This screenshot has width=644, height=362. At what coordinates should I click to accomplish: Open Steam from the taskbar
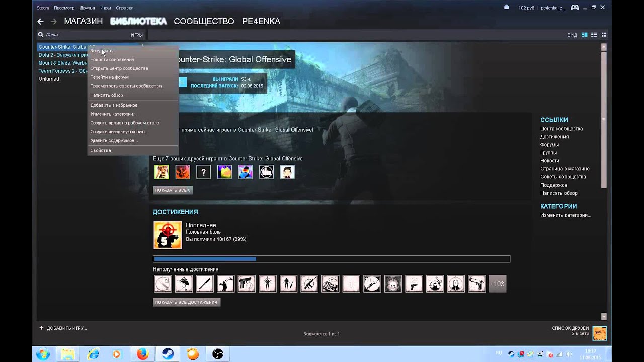[168, 354]
